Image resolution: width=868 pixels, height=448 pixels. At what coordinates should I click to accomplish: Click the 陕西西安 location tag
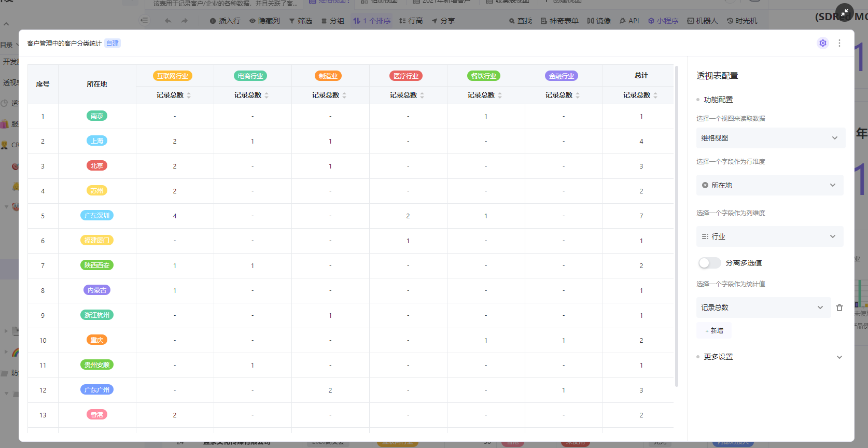pyautogui.click(x=97, y=265)
